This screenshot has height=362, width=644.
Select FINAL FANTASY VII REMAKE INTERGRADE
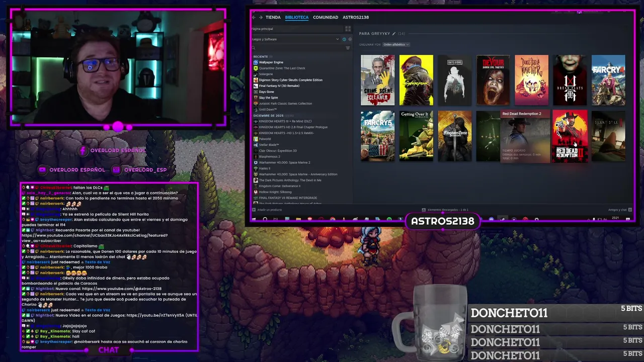288,198
